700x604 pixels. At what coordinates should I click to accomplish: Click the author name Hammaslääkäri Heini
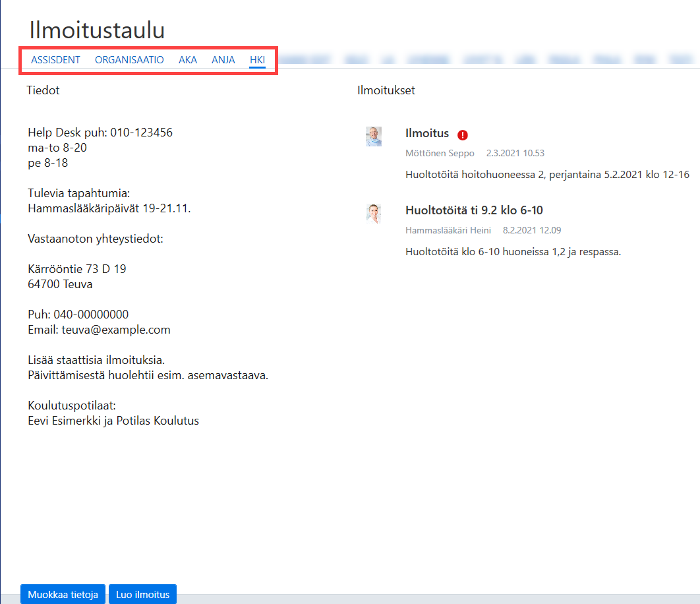click(448, 231)
